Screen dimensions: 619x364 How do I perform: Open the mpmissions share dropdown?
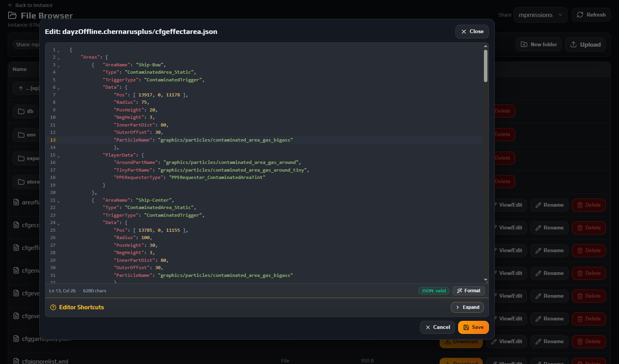[540, 15]
